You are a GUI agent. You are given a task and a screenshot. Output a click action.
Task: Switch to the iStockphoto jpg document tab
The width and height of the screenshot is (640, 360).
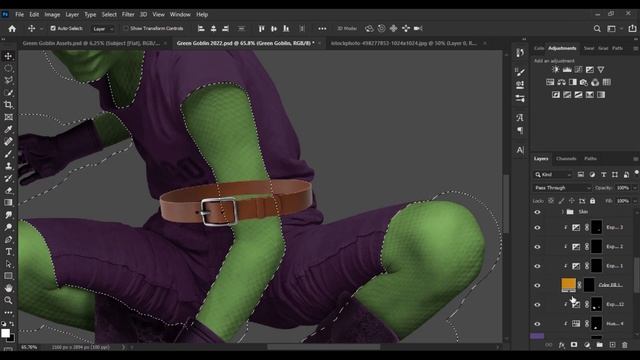coord(403,43)
